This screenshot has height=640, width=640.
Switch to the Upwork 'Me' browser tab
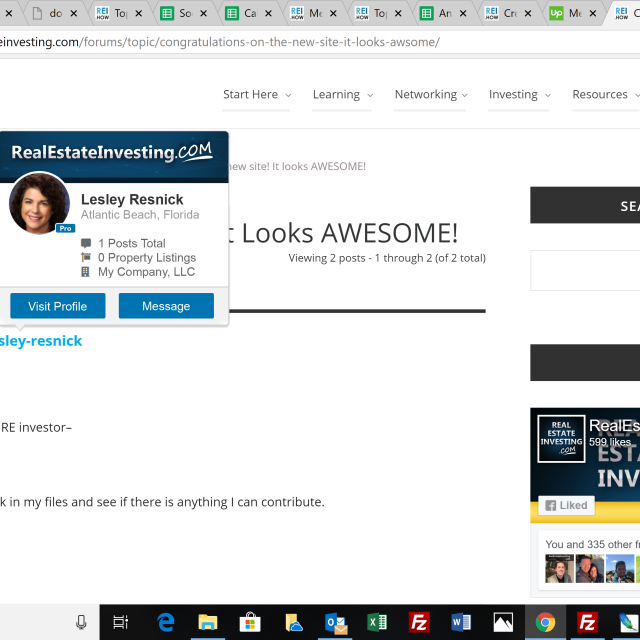point(575,13)
